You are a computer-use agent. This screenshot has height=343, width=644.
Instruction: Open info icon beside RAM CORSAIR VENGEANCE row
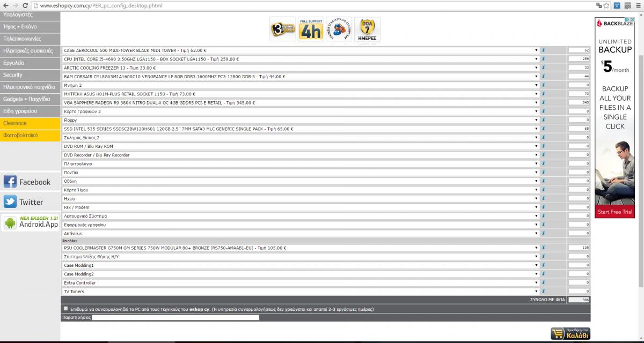543,77
